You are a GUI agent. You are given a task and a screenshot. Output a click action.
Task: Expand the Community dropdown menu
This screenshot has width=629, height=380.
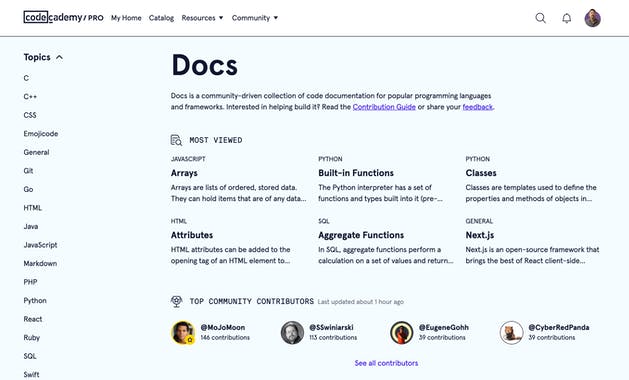[255, 18]
